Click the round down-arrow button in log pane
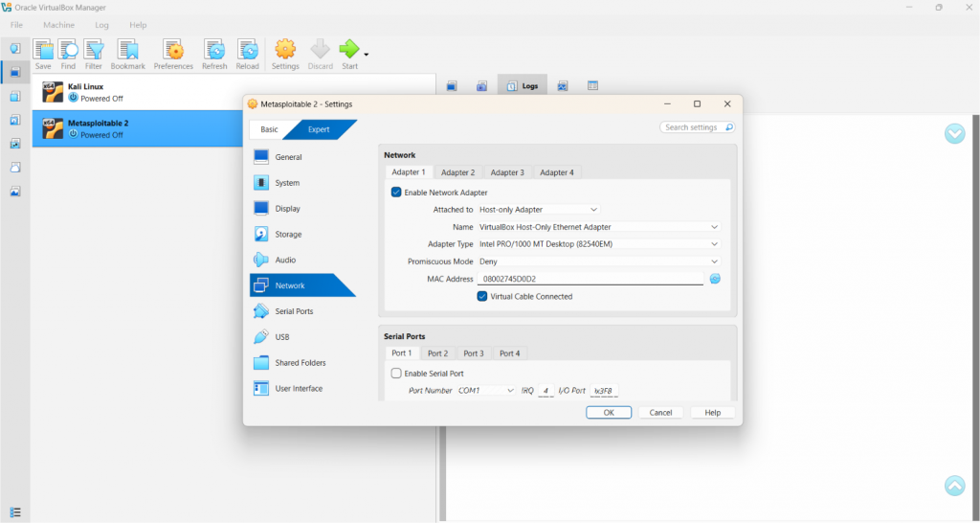The height and width of the screenshot is (523, 980). click(x=954, y=133)
